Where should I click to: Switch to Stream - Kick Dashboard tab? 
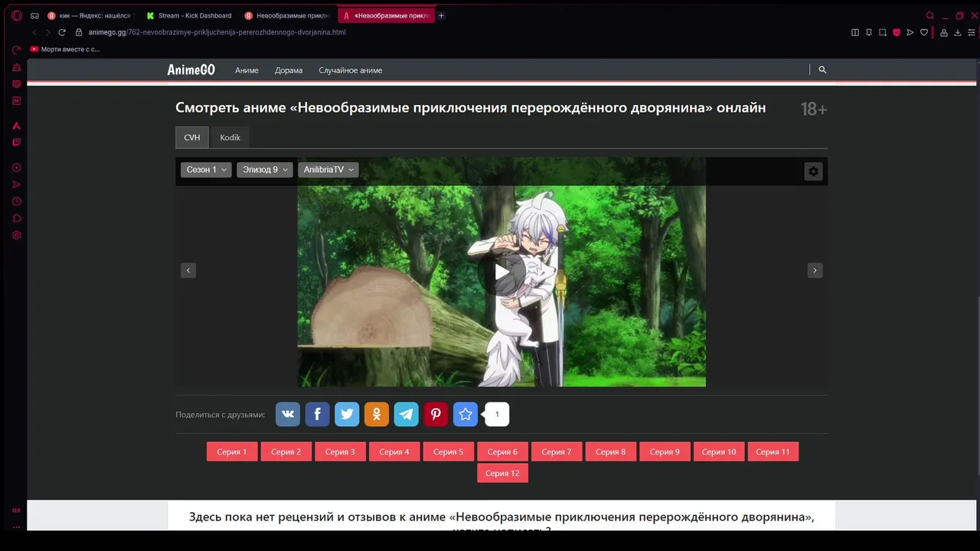click(x=190, y=15)
